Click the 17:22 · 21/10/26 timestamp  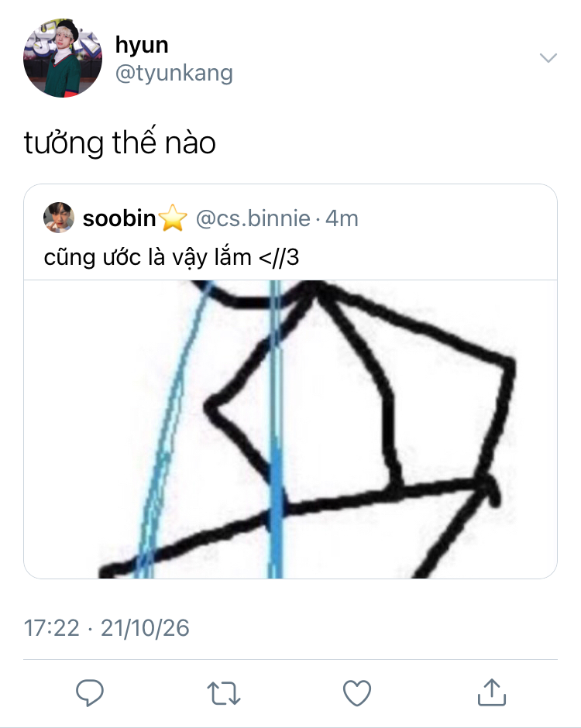(x=106, y=628)
